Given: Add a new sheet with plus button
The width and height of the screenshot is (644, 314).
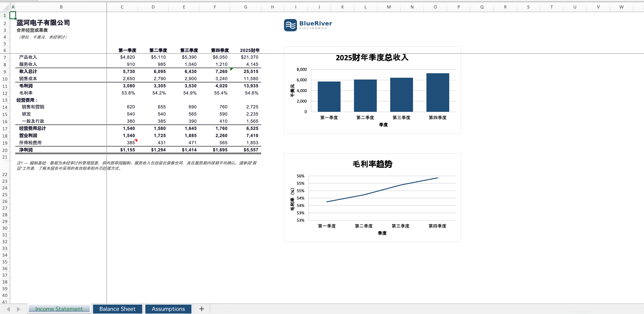Looking at the screenshot, I should click(x=201, y=309).
